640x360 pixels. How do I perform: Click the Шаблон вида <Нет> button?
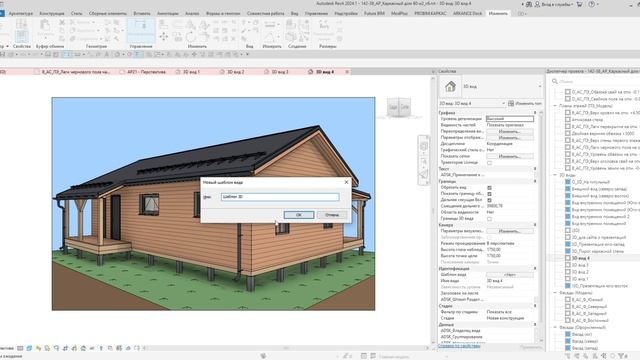510,275
